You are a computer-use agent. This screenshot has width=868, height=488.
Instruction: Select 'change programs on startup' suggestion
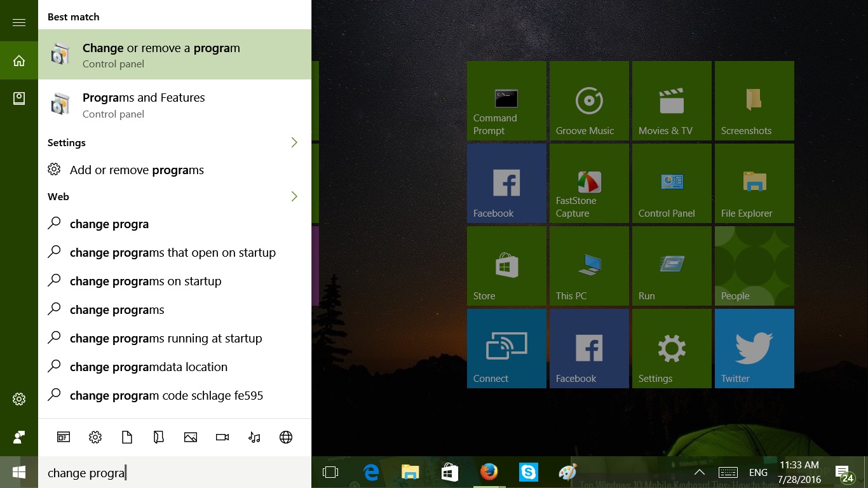tap(175, 281)
